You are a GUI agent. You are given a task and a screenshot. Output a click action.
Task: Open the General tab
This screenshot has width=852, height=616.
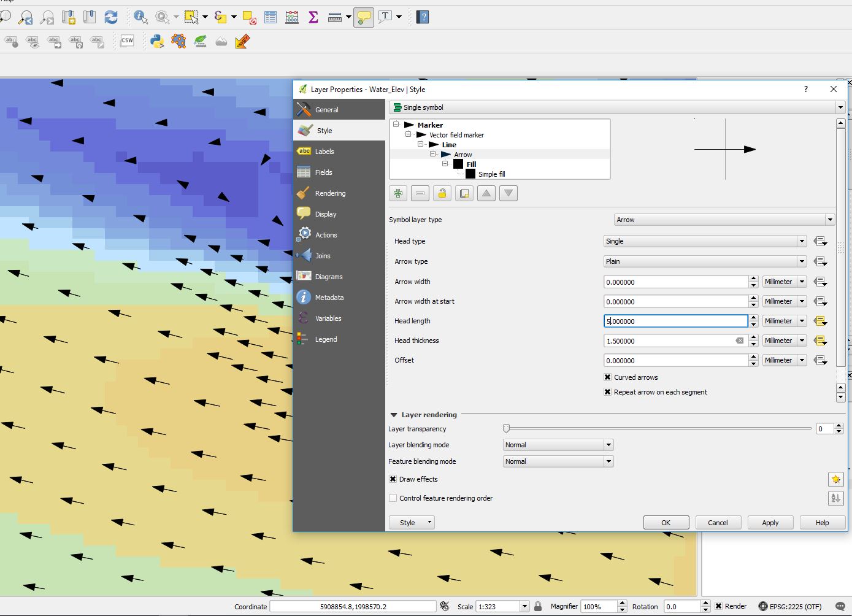tap(339, 110)
